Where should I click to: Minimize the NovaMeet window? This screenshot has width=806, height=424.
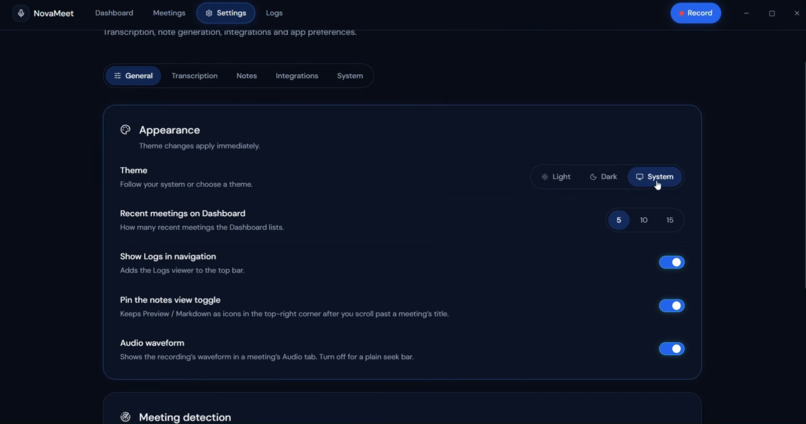(746, 13)
